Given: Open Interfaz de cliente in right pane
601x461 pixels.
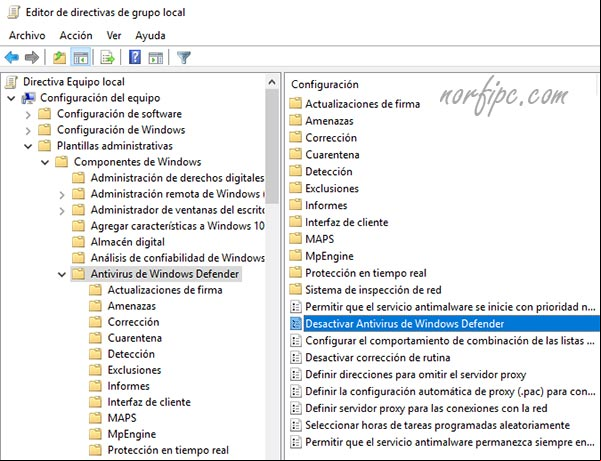Looking at the screenshot, I should 346,222.
